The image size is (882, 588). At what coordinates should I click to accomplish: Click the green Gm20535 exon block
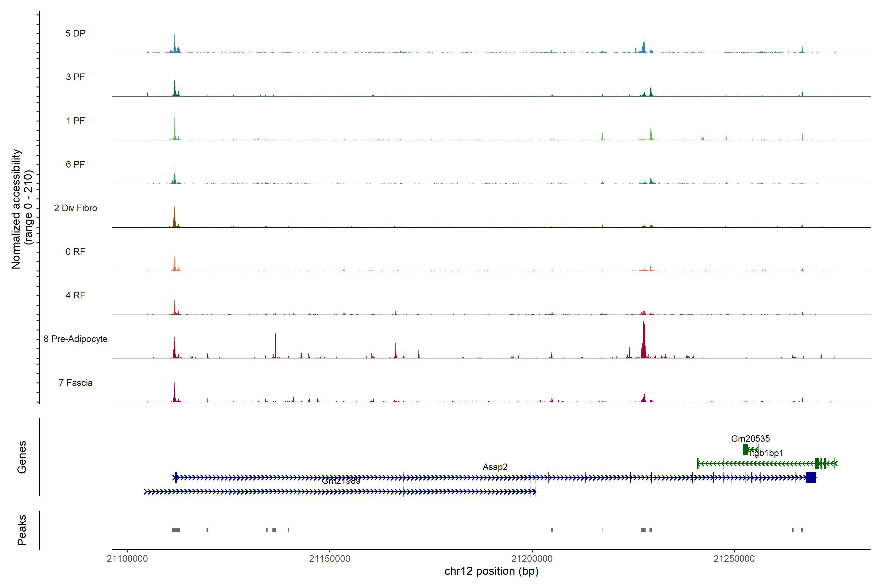[745, 449]
